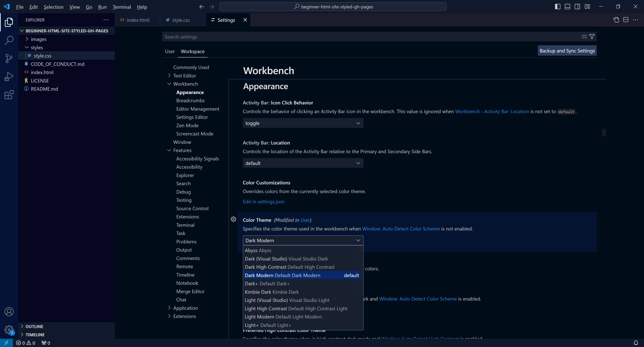This screenshot has width=644, height=347.
Task: Close the Settings tab
Action: [245, 20]
